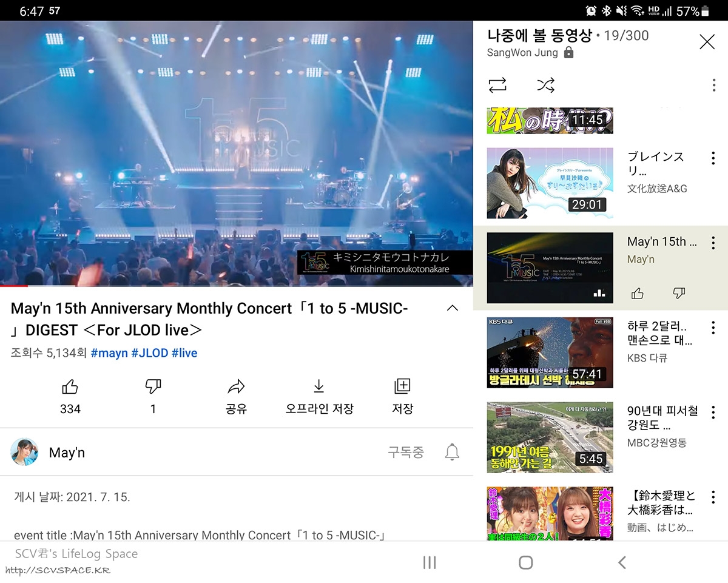Tap the MBC강원영동 channel name
Viewport: 728px width, 583px height.
tap(657, 443)
